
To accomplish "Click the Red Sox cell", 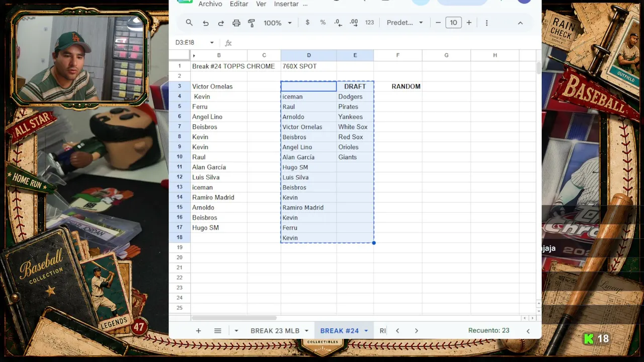I will tap(355, 137).
